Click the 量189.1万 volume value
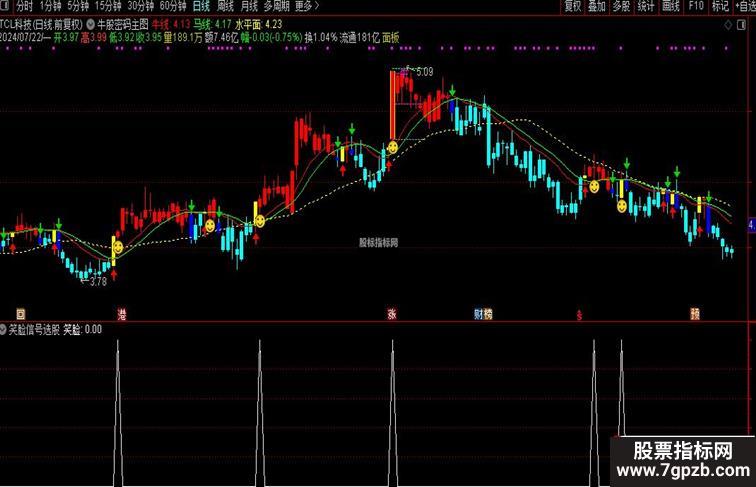 [x=183, y=38]
